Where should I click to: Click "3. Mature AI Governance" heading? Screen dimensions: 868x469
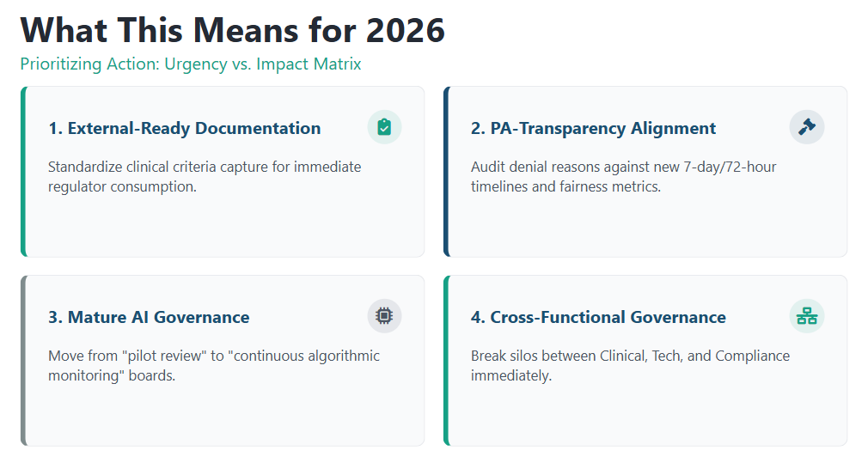(x=149, y=318)
